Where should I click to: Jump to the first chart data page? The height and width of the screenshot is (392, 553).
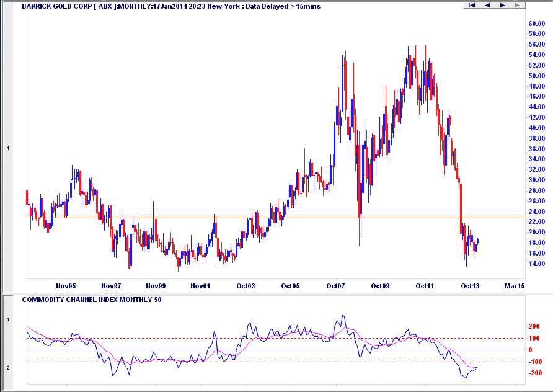(x=472, y=6)
